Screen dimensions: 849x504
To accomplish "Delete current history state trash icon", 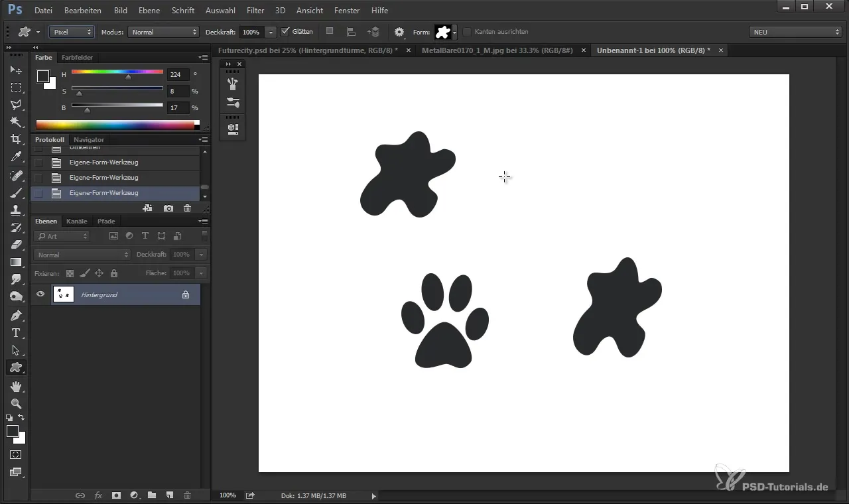I will 188,208.
